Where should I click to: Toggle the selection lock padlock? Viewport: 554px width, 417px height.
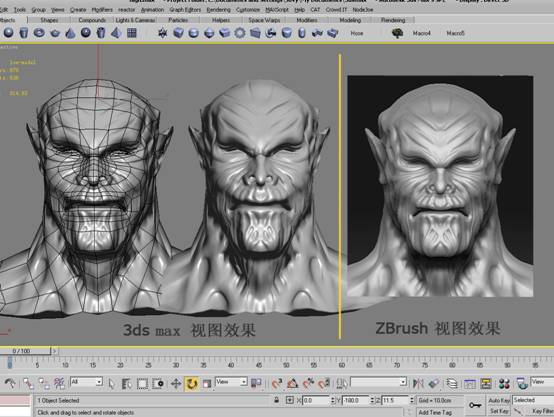pos(277,400)
